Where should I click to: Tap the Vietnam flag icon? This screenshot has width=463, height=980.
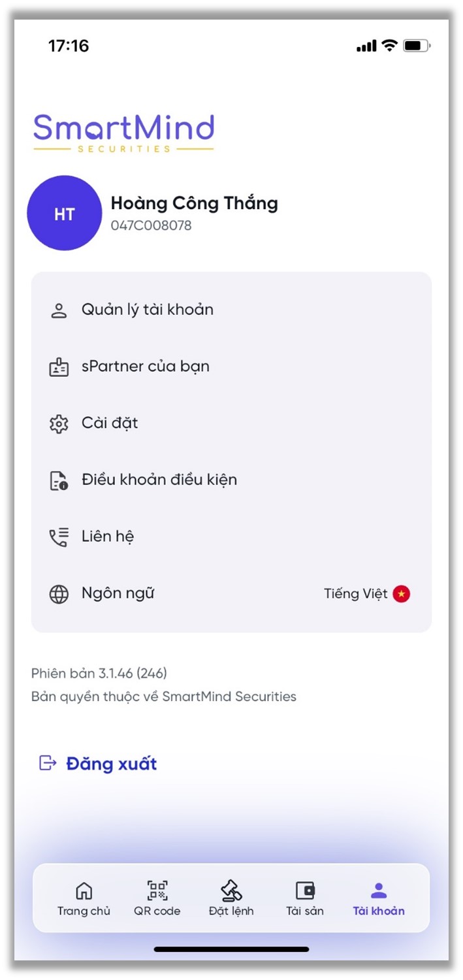[402, 594]
